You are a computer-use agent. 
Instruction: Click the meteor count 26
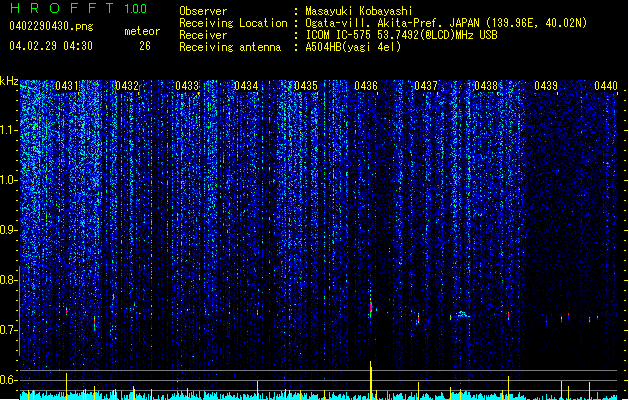click(x=145, y=46)
